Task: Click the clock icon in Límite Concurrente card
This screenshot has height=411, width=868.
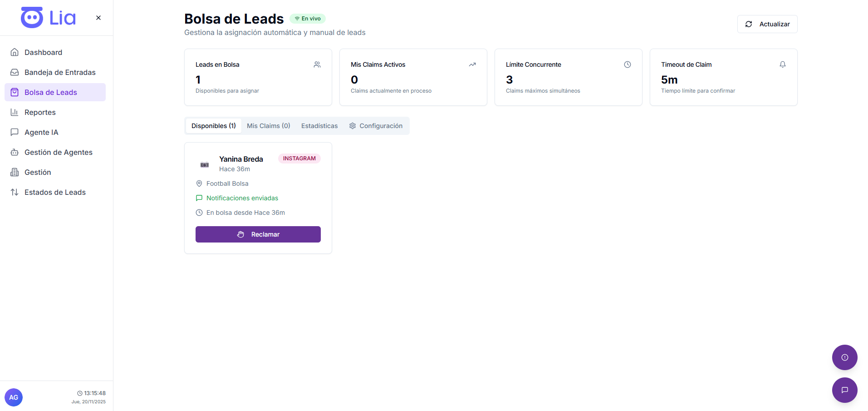Action: (x=627, y=64)
